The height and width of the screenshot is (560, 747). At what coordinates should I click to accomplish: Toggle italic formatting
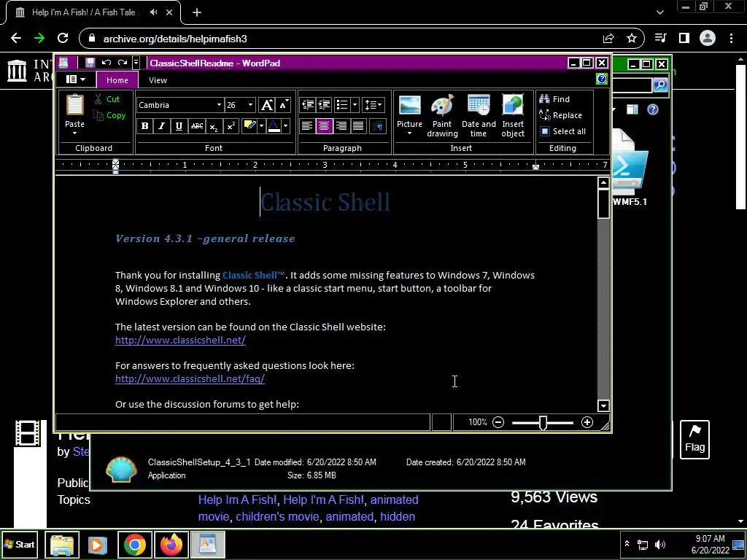(x=161, y=126)
